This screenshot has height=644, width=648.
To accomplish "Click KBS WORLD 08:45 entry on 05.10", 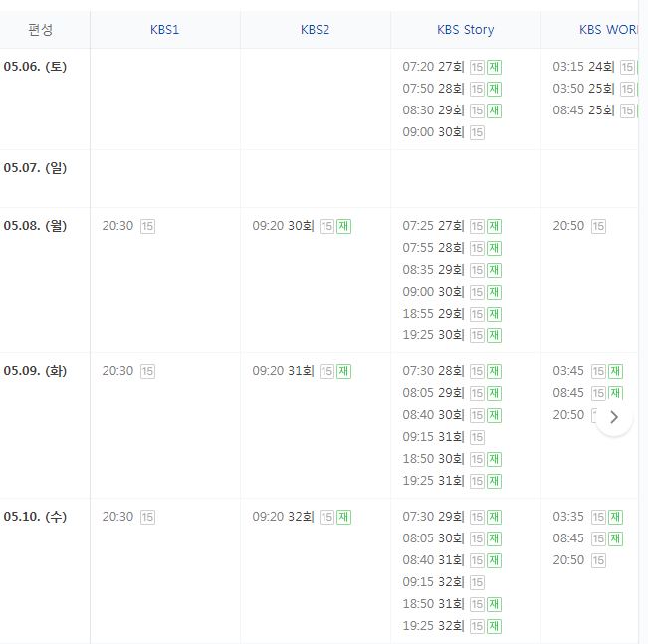I will coord(587,538).
